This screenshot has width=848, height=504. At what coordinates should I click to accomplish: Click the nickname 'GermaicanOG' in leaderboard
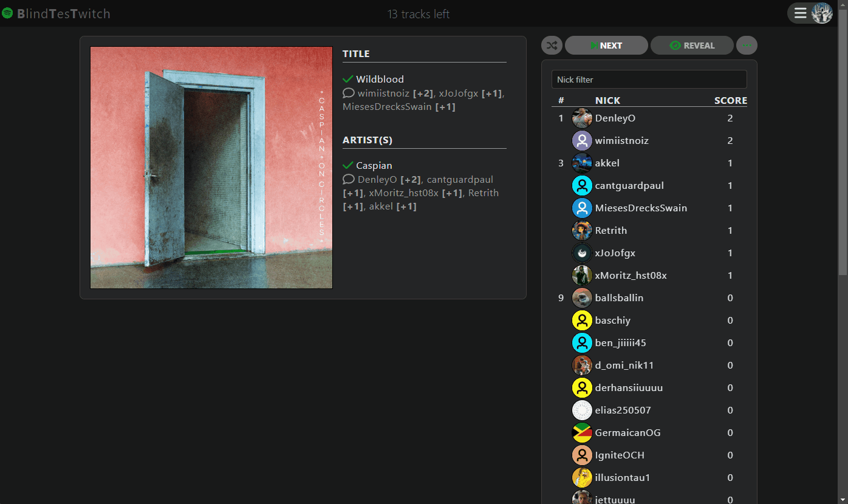pos(628,433)
